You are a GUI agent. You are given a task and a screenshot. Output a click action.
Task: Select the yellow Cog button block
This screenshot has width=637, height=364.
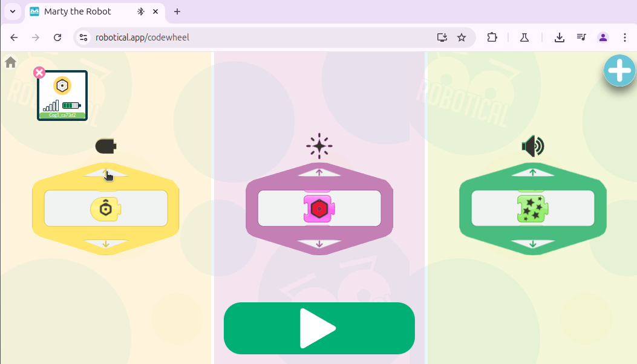(105, 208)
